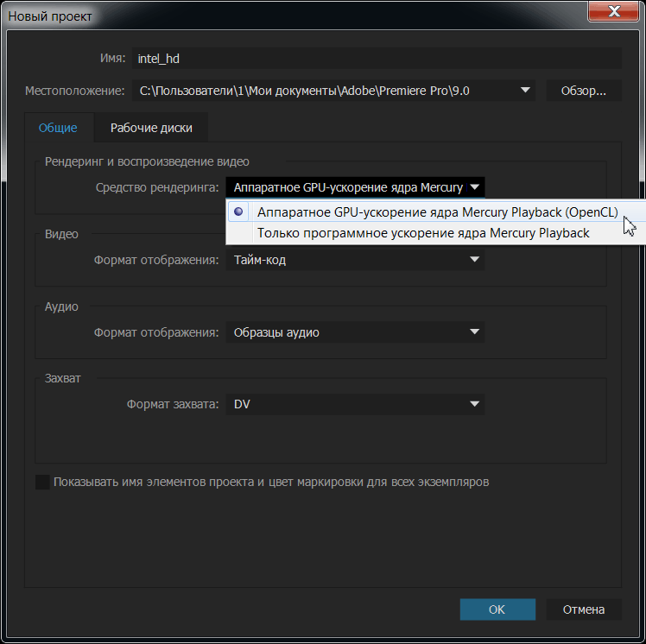The height and width of the screenshot is (644, 646).
Task: Choose Только программное ускорение ядра Mercury Playback
Action: 423,233
